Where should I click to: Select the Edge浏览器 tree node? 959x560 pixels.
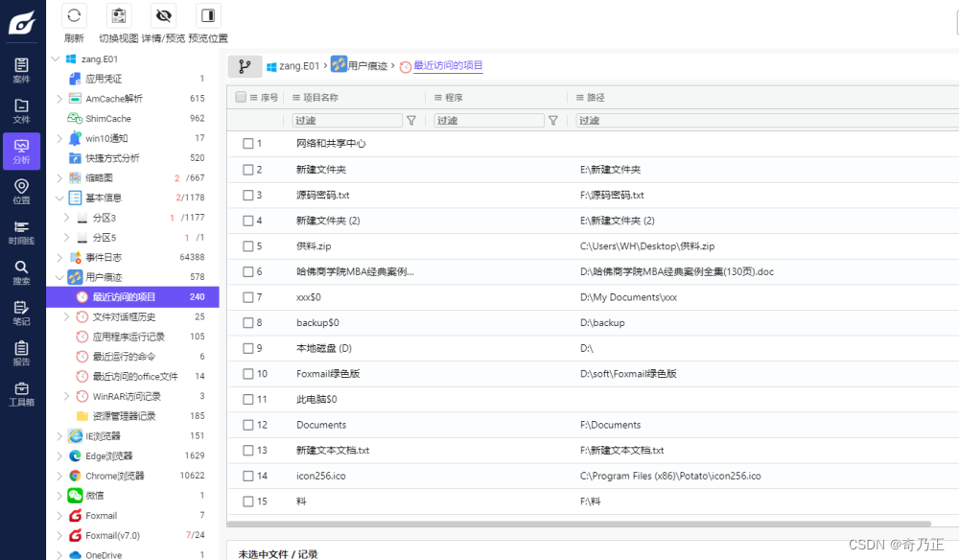coord(109,456)
